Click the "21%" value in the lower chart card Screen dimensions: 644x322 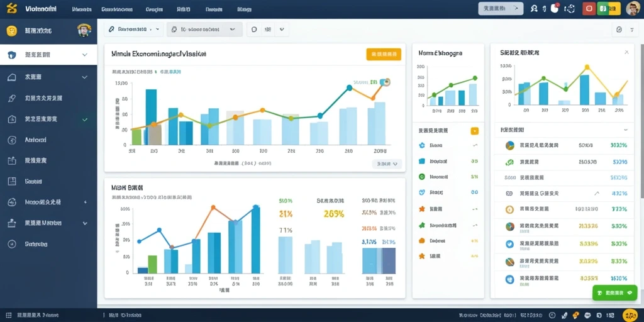286,214
